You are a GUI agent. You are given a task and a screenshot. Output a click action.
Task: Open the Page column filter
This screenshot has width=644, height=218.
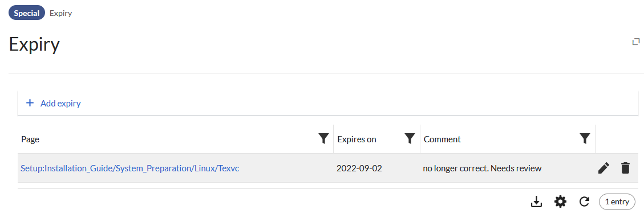click(x=323, y=139)
